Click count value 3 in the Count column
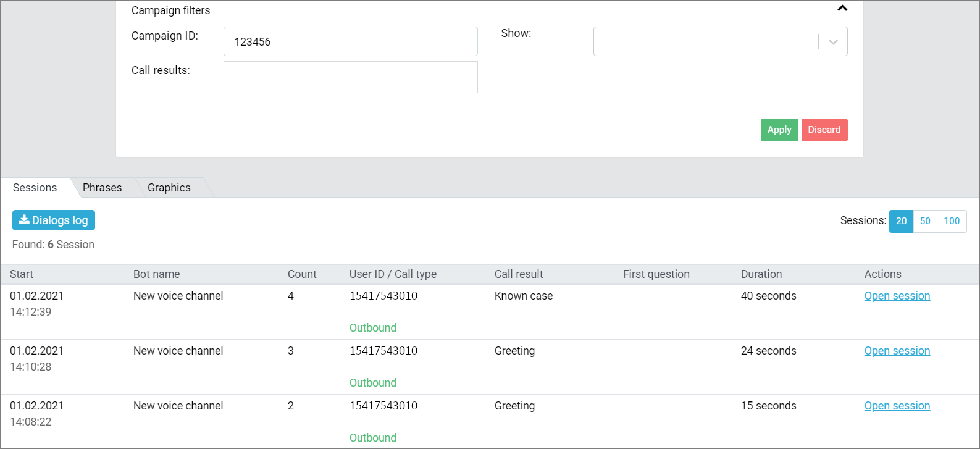 tap(291, 351)
